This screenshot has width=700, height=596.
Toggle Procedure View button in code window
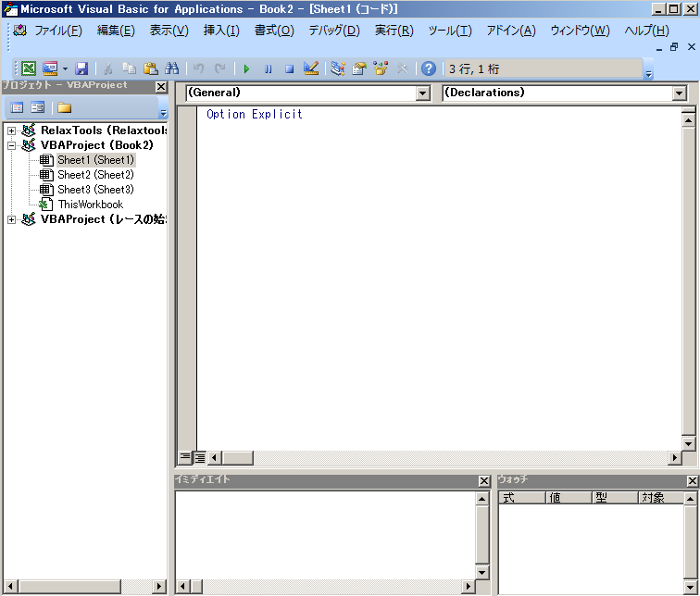pyautogui.click(x=185, y=457)
